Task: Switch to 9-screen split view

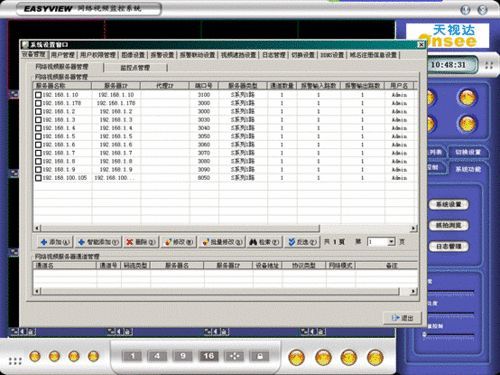Action: (x=183, y=356)
